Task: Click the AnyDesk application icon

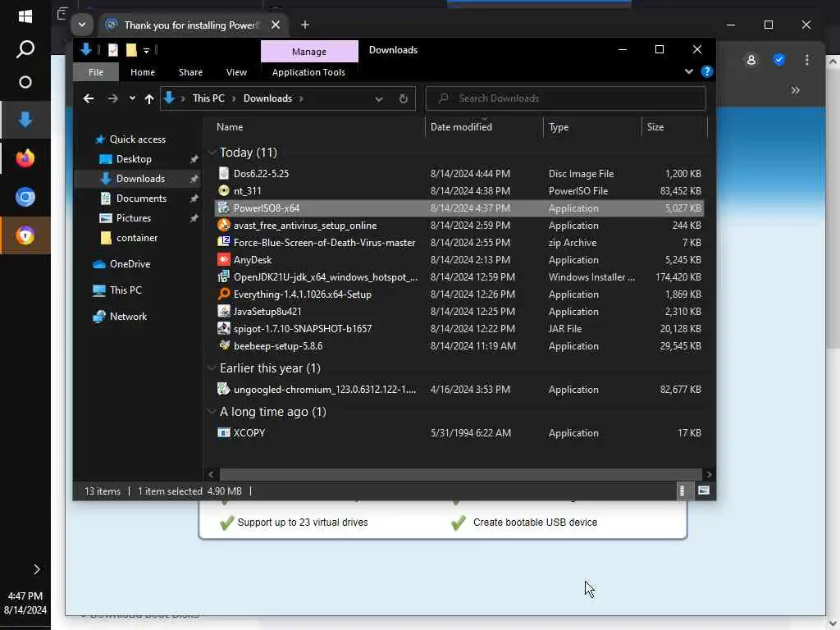Action: (224, 259)
